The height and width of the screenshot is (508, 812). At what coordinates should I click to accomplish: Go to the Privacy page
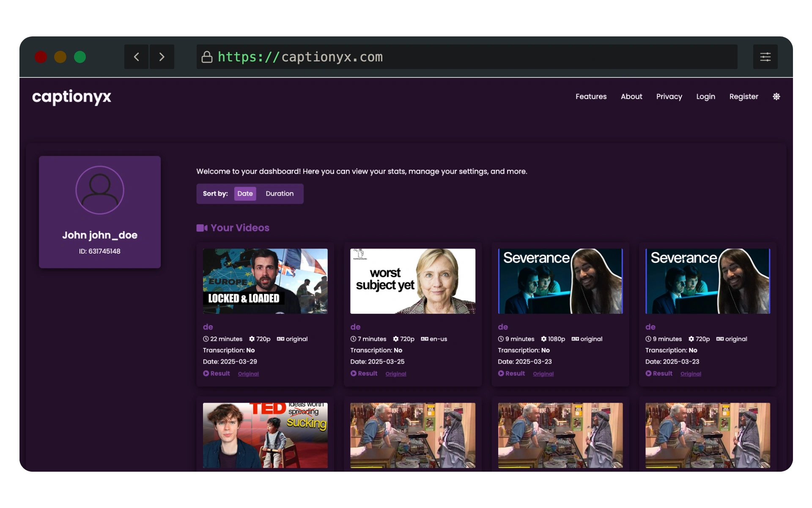click(669, 97)
